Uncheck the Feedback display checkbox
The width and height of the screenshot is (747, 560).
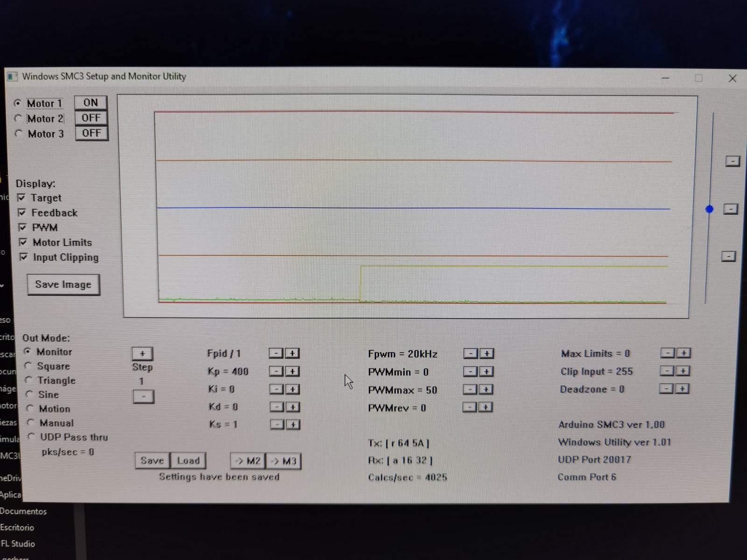pyautogui.click(x=21, y=213)
